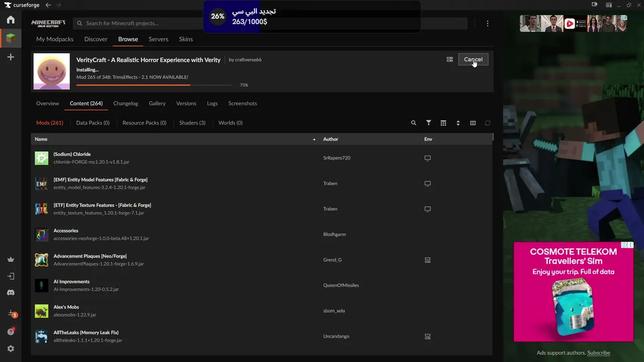Screen dimensions: 644x362
Task: Click the server env icon for AllTheLeaks
Action: tap(428, 336)
